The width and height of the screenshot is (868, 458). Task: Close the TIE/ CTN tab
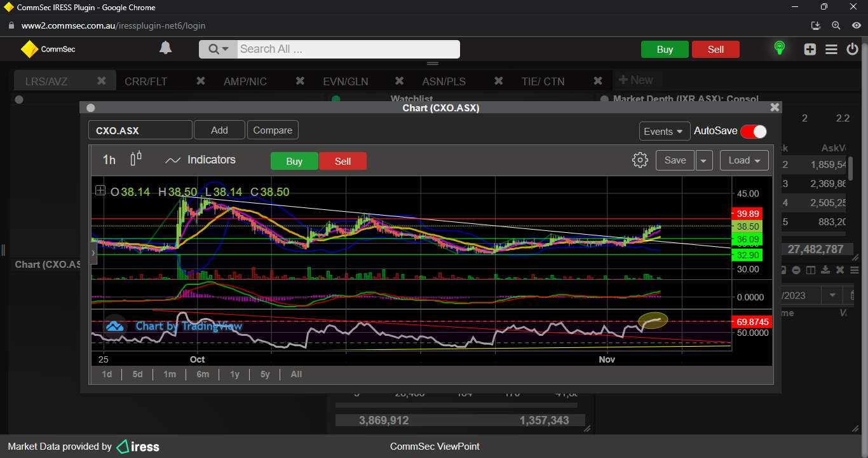(598, 81)
